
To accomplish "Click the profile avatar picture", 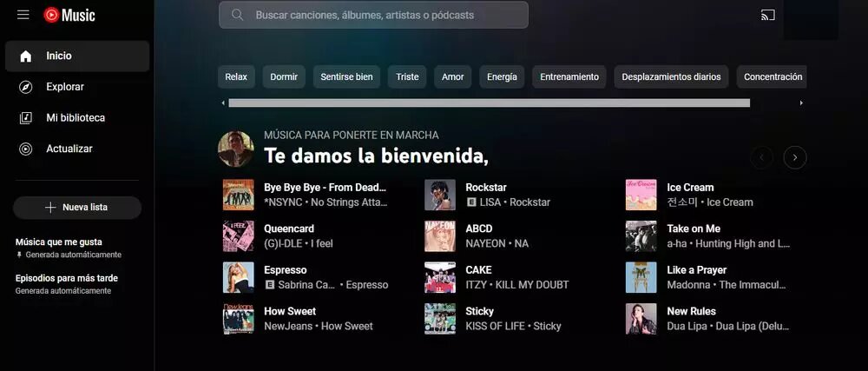I will pos(236,149).
